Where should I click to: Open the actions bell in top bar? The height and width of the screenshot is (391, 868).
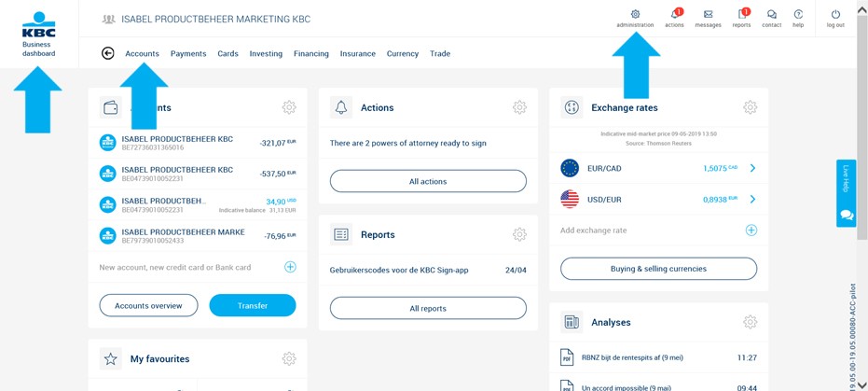coord(674,14)
